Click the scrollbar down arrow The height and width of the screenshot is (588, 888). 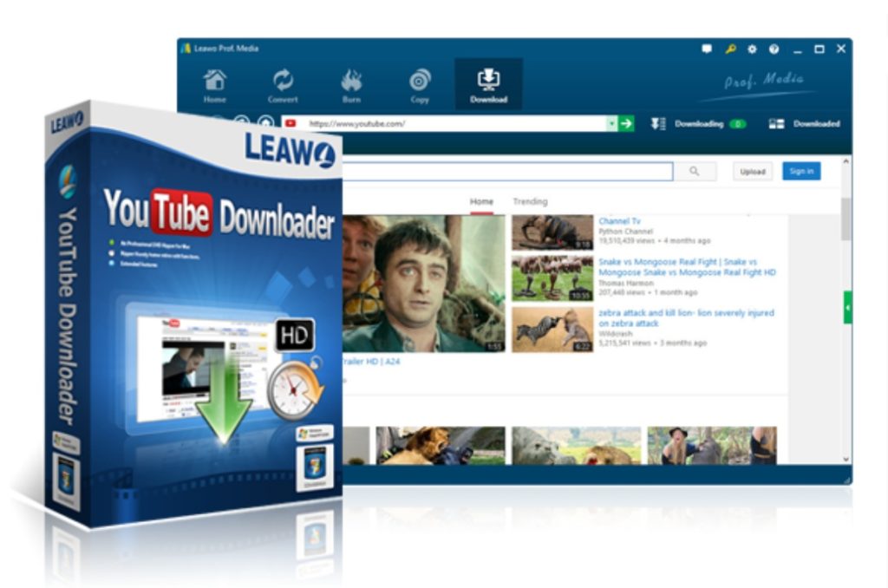click(x=846, y=459)
